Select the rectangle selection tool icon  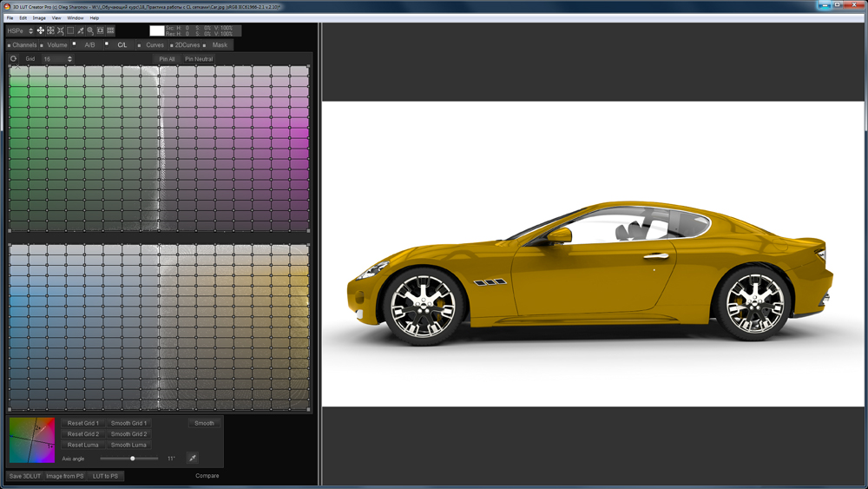pos(70,30)
